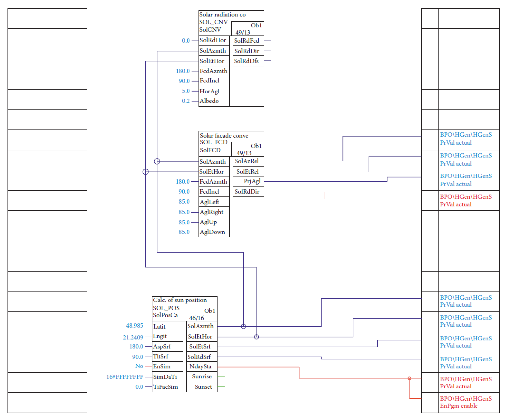Click the Latit input value 48.985
Screen dimensions: 505x420
click(x=134, y=326)
